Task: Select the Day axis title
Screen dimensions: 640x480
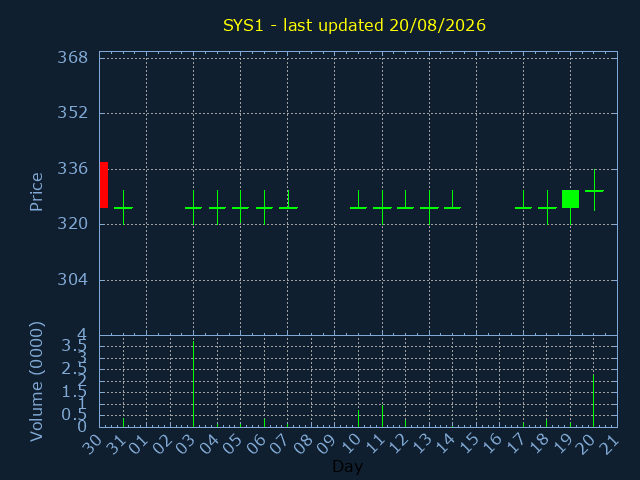Action: pyautogui.click(x=347, y=466)
